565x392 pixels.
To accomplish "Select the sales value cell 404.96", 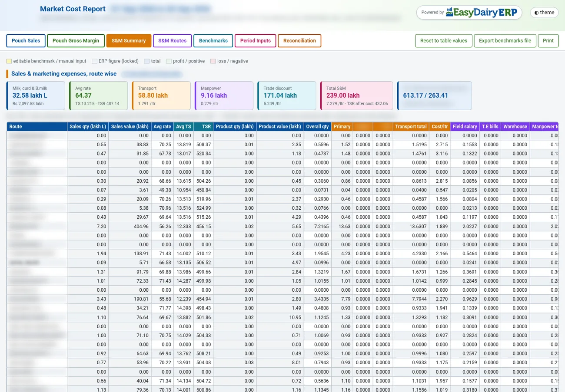I will pos(130,227).
